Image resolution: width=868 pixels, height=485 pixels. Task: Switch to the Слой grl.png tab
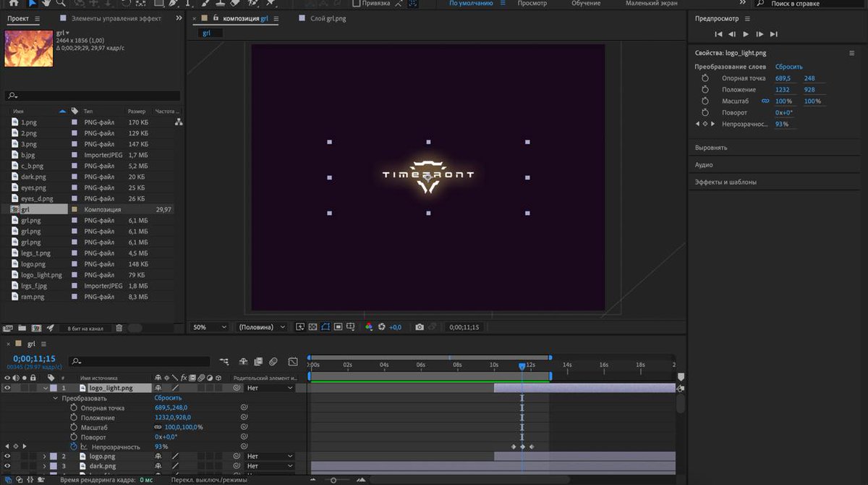[x=328, y=18]
